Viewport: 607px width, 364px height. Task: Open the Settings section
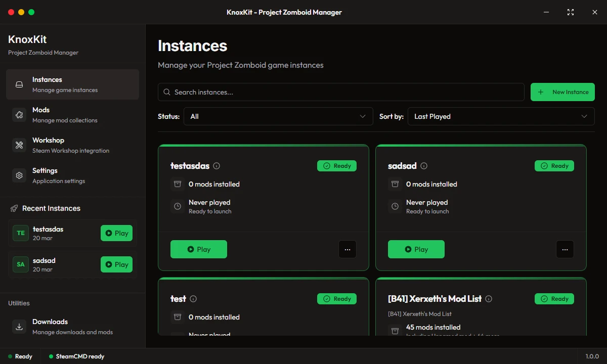pos(73,175)
